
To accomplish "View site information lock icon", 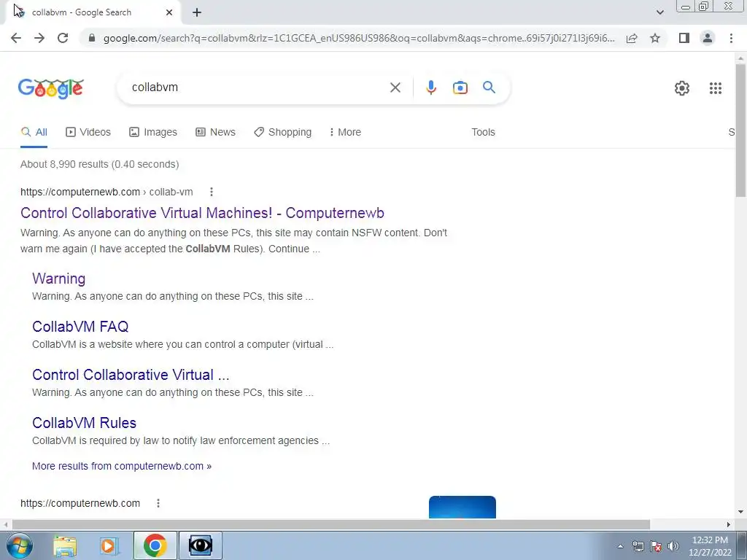I will point(92,38).
